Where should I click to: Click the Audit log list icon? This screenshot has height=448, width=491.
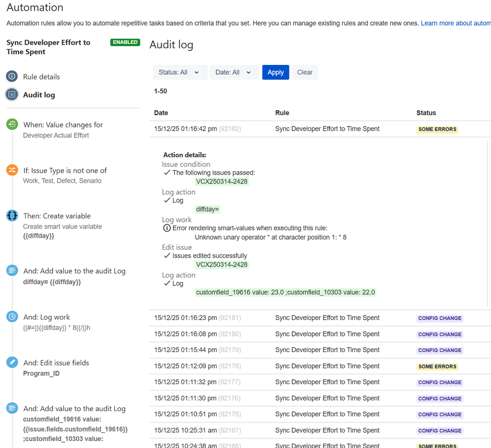(x=12, y=94)
